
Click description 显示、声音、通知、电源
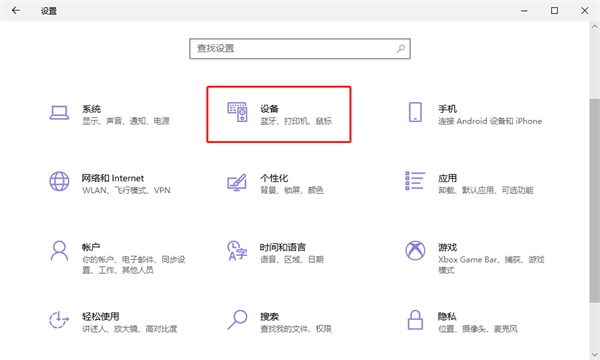point(126,121)
